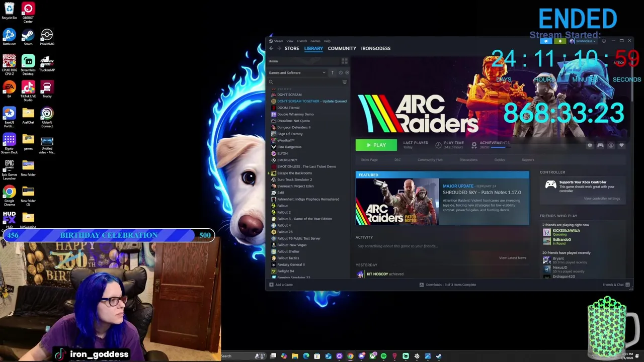Open the Help menu in Steam
The height and width of the screenshot is (362, 644).
click(327, 41)
